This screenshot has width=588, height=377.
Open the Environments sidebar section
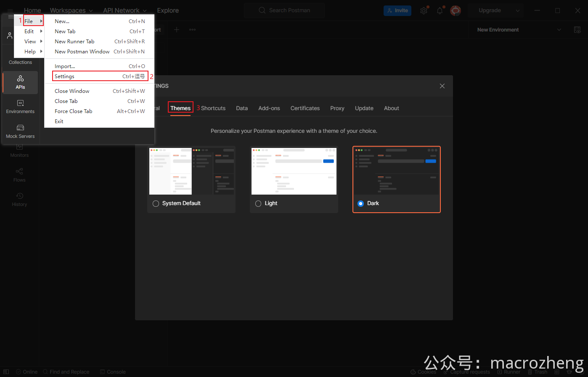(20, 107)
